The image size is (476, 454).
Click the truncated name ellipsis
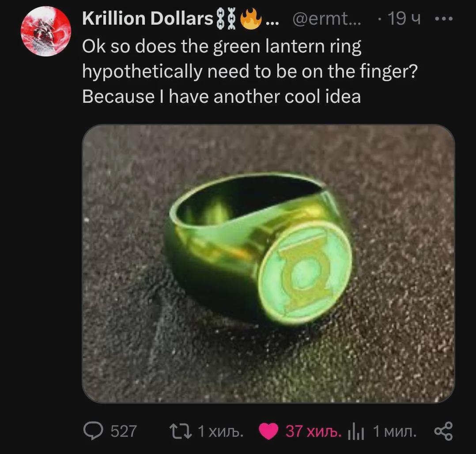(x=272, y=23)
